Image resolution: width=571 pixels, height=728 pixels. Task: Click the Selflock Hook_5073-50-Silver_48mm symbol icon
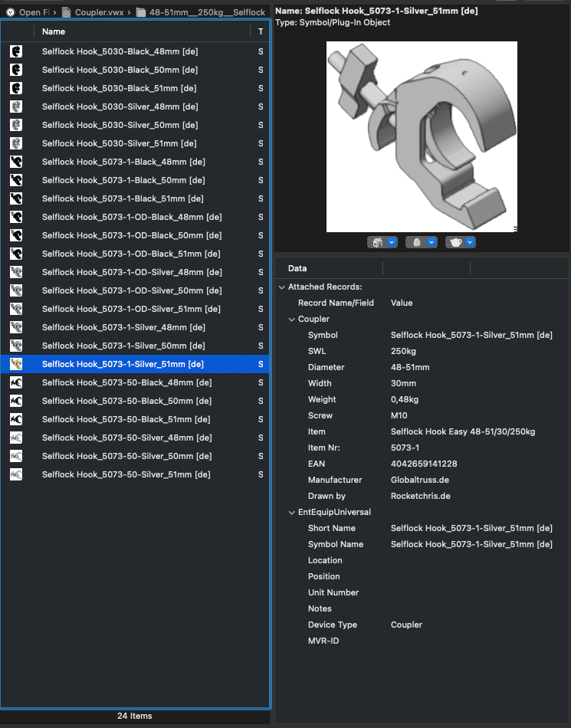16,438
